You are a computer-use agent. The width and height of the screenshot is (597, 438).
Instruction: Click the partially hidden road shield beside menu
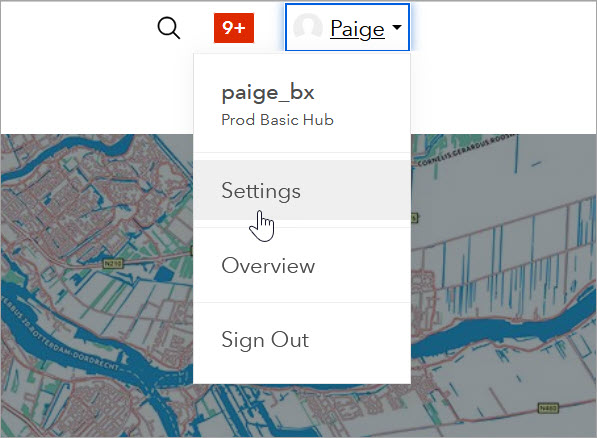tap(415, 218)
